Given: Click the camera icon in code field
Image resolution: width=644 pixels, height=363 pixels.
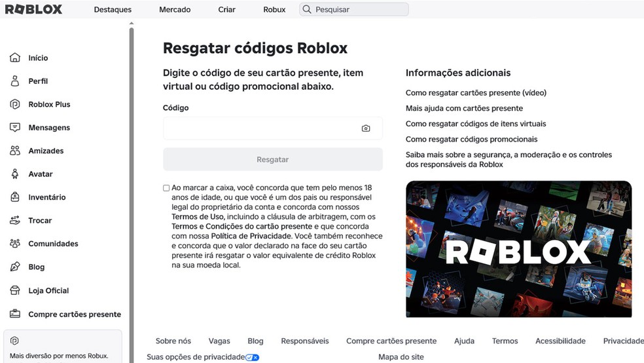Looking at the screenshot, I should coord(366,128).
